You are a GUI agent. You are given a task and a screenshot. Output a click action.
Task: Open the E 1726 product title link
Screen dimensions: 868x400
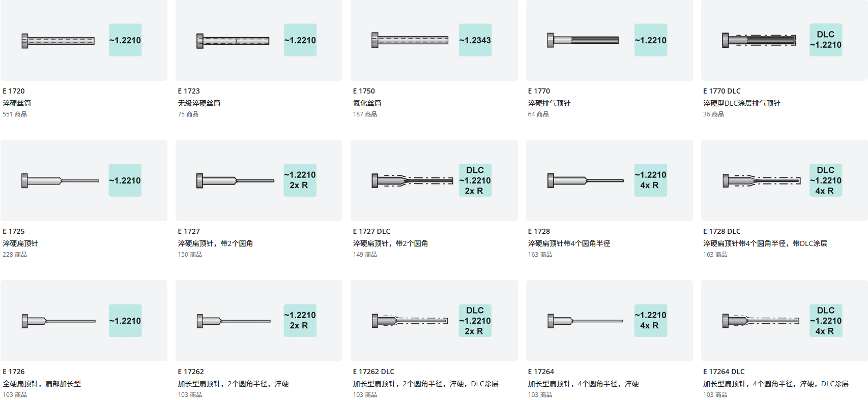point(14,372)
